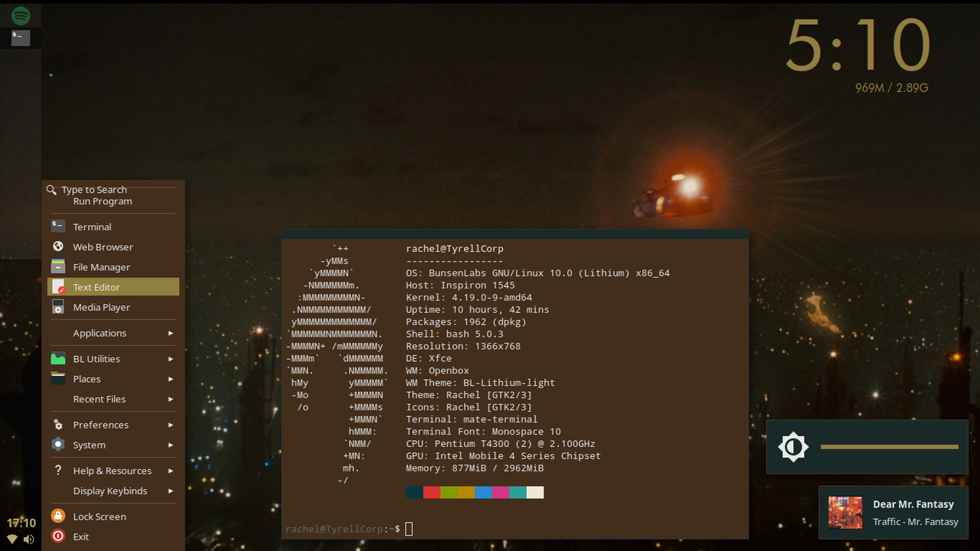Click the Media Player icon
Screen dimensions: 980x551
pos(58,307)
